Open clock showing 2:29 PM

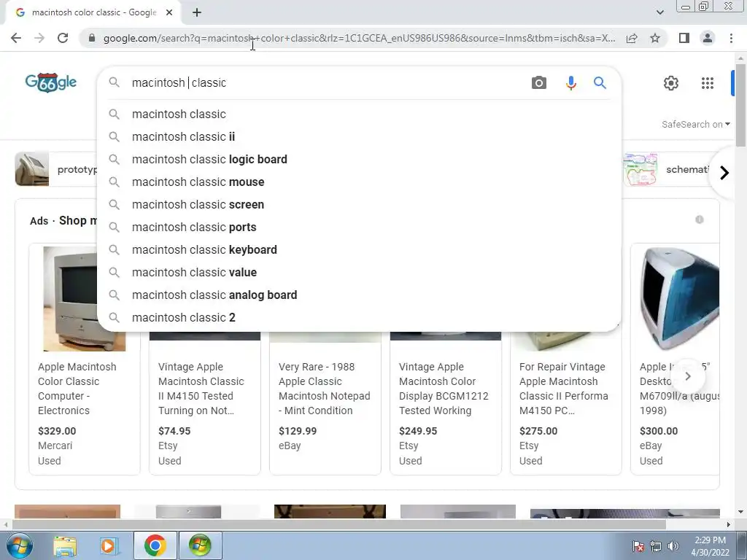tap(710, 546)
